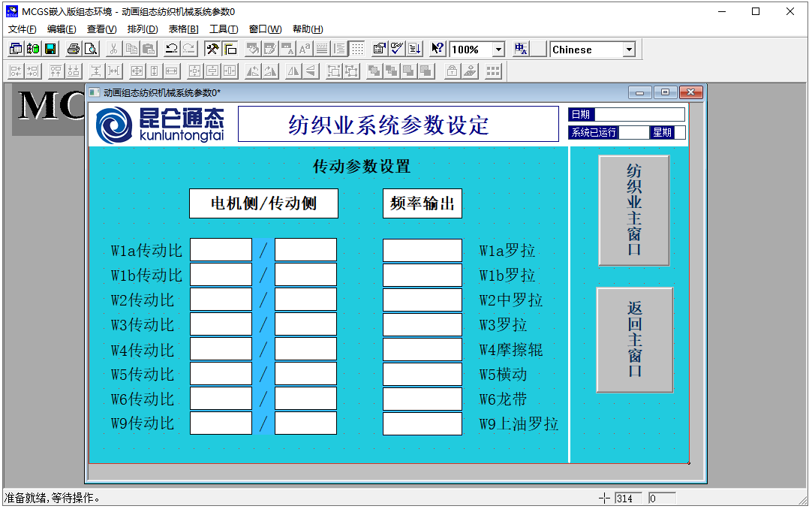The height and width of the screenshot is (509, 812).
Task: Toggle the grid dots display icon
Action: [356, 50]
